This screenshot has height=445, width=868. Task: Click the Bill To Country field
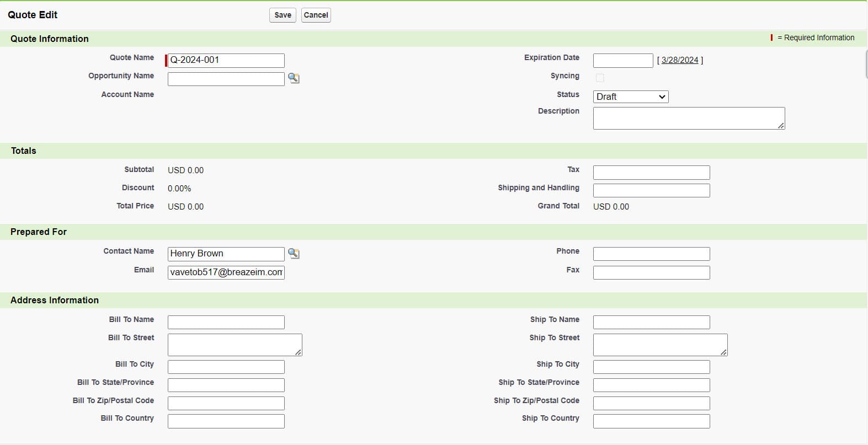click(226, 421)
